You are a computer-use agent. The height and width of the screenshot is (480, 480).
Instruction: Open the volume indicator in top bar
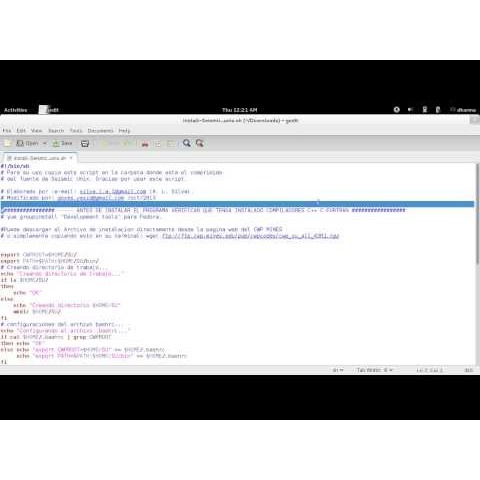click(x=411, y=110)
